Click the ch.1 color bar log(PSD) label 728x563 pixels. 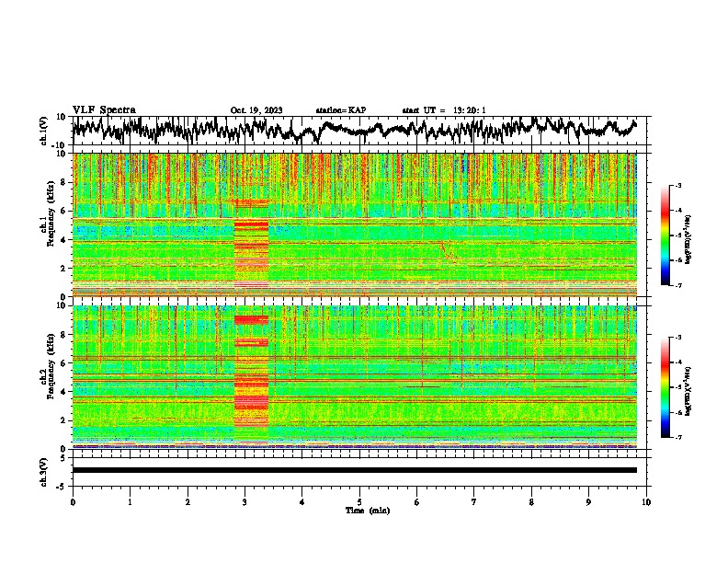click(x=688, y=239)
